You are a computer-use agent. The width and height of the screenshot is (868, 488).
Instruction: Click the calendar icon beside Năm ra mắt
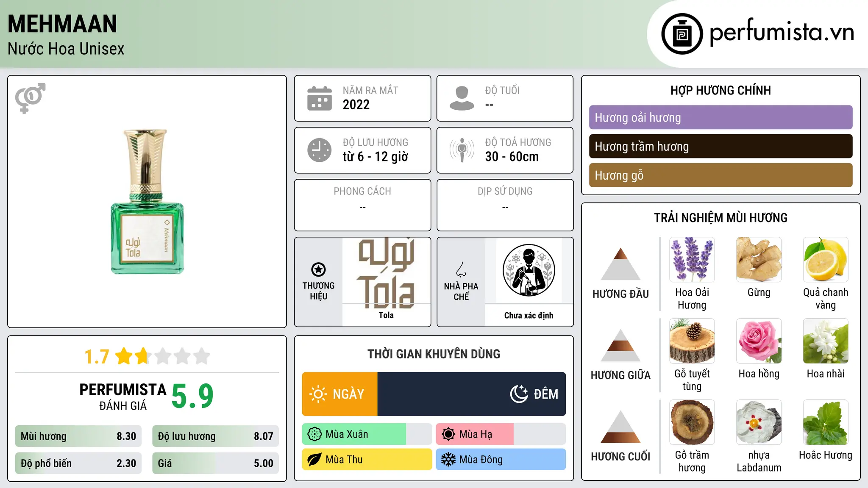320,98
